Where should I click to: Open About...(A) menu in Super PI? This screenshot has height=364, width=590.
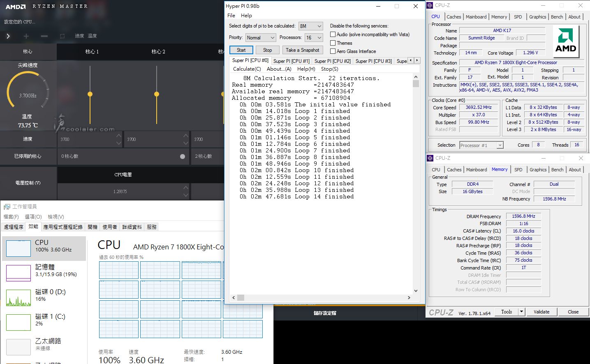(279, 69)
